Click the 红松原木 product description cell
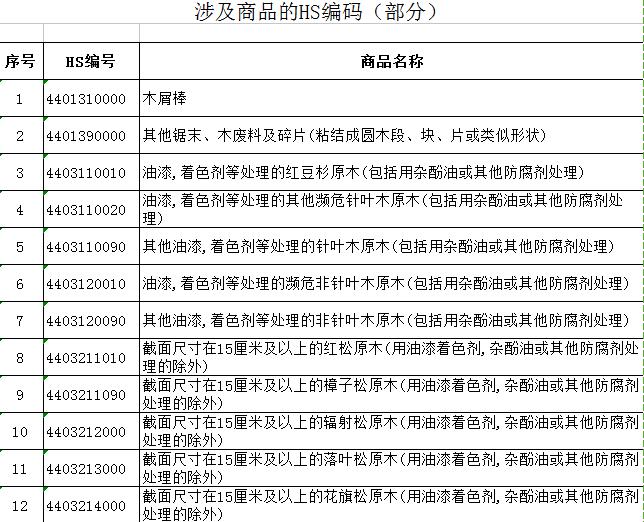This screenshot has width=644, height=522. click(x=391, y=357)
